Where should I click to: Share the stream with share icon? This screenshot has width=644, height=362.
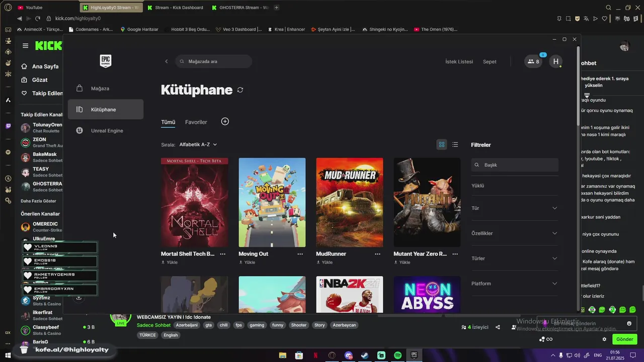[498, 327]
